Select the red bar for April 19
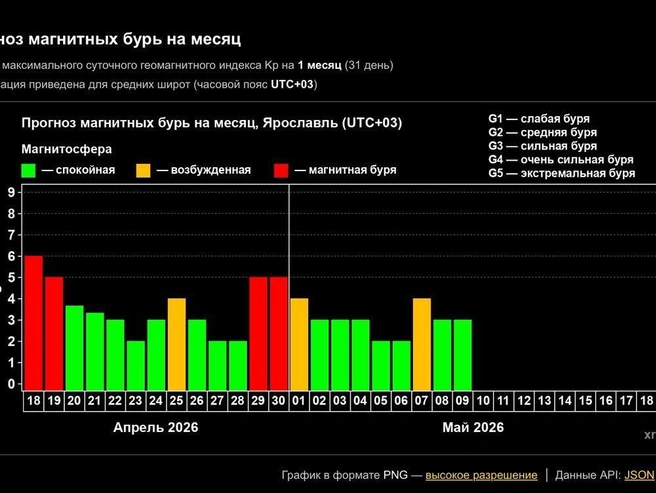Image resolution: width=656 pixels, height=493 pixels. 54,333
